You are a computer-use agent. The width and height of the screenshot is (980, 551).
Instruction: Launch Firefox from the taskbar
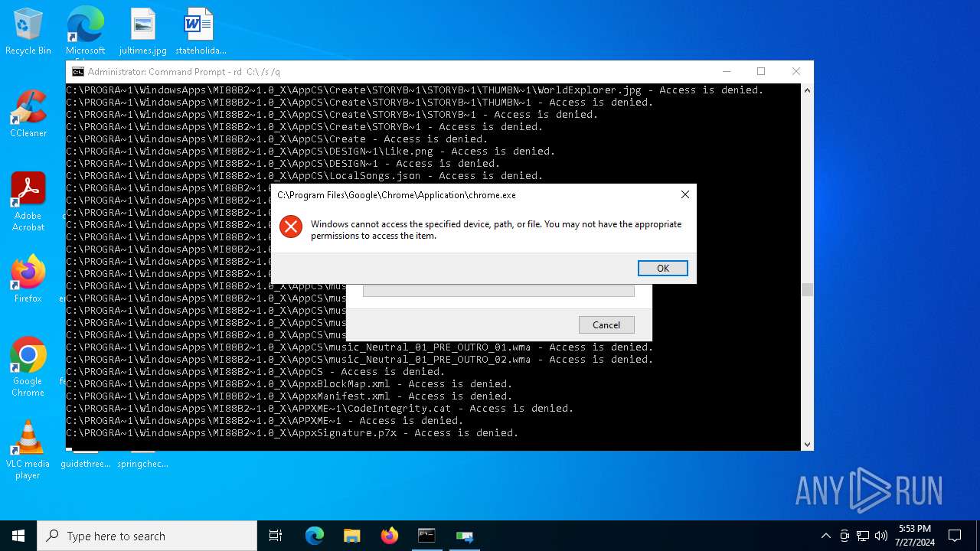[x=390, y=536]
